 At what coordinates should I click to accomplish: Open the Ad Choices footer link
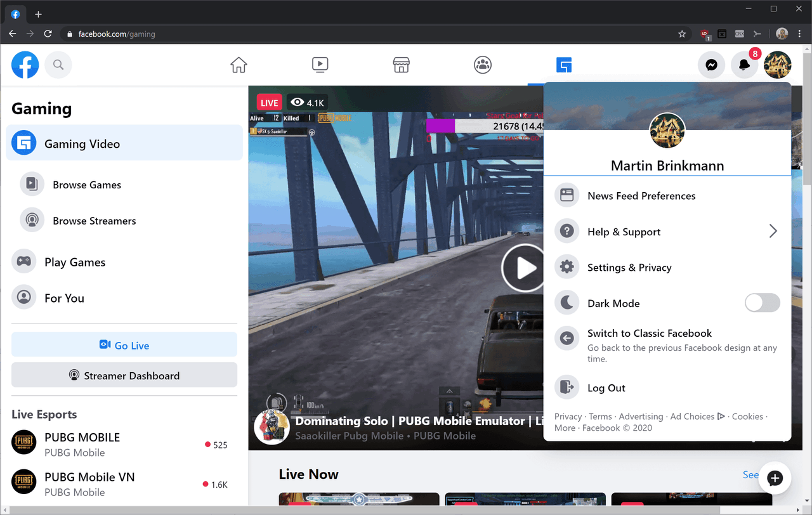(697, 416)
